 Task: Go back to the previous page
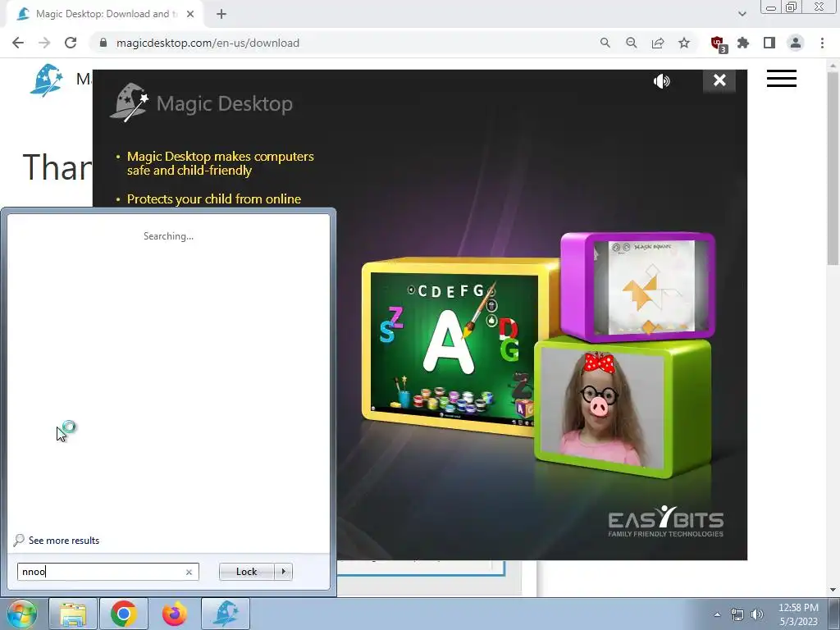(x=18, y=43)
